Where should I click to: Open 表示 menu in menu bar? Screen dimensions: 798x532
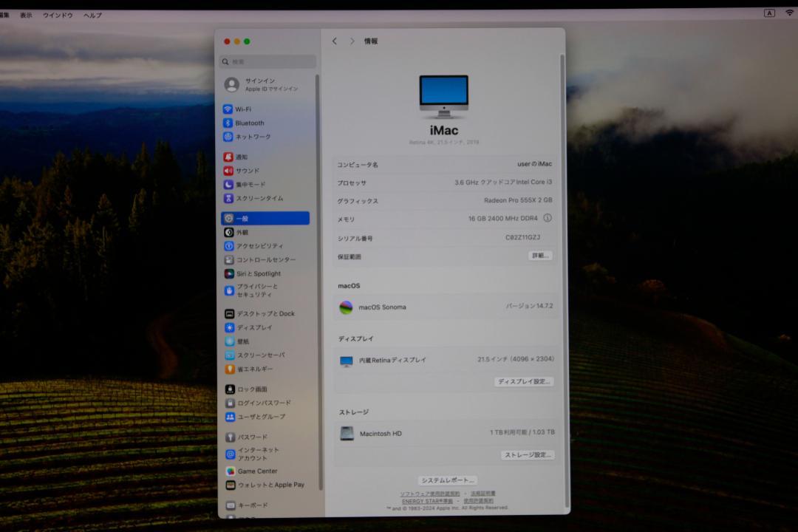26,16
